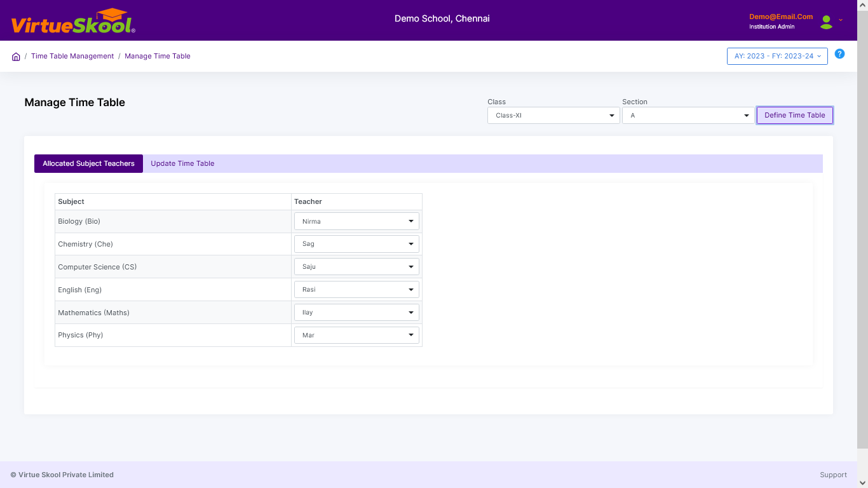This screenshot has width=868, height=488.
Task: Click the Virtue Skool Private Limited copyright text
Action: 62,475
